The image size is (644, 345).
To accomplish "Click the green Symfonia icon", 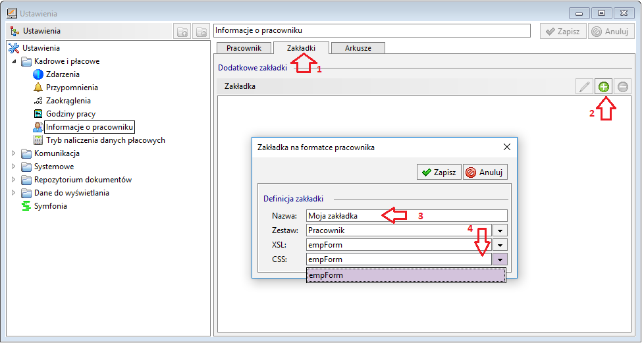I will click(26, 206).
